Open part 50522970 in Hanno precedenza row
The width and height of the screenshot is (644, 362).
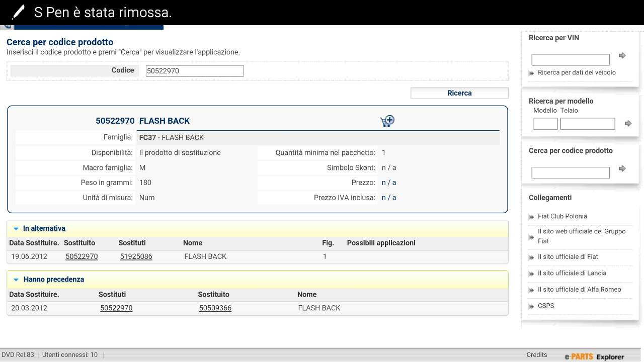[116, 308]
